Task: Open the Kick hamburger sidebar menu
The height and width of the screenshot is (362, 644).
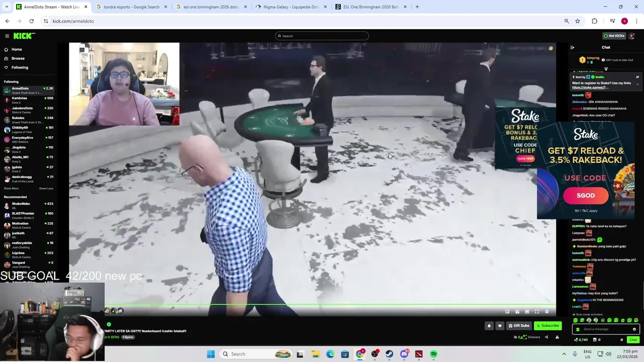Action: pos(7,36)
